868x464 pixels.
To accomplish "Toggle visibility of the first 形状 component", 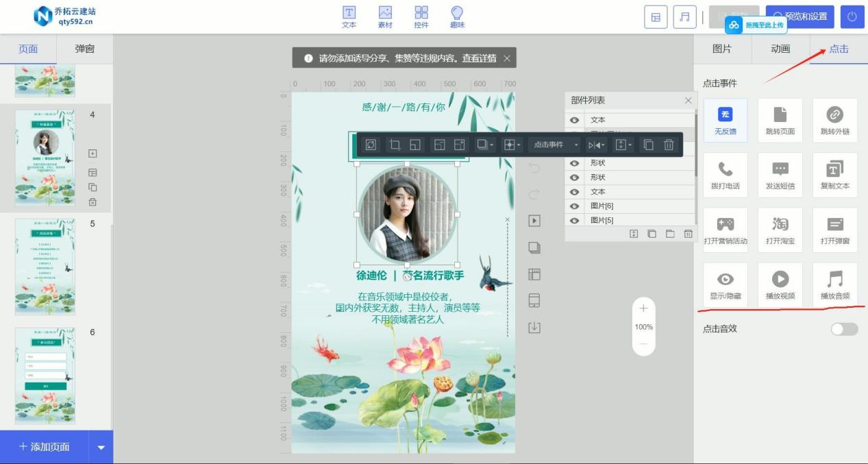I will 575,163.
